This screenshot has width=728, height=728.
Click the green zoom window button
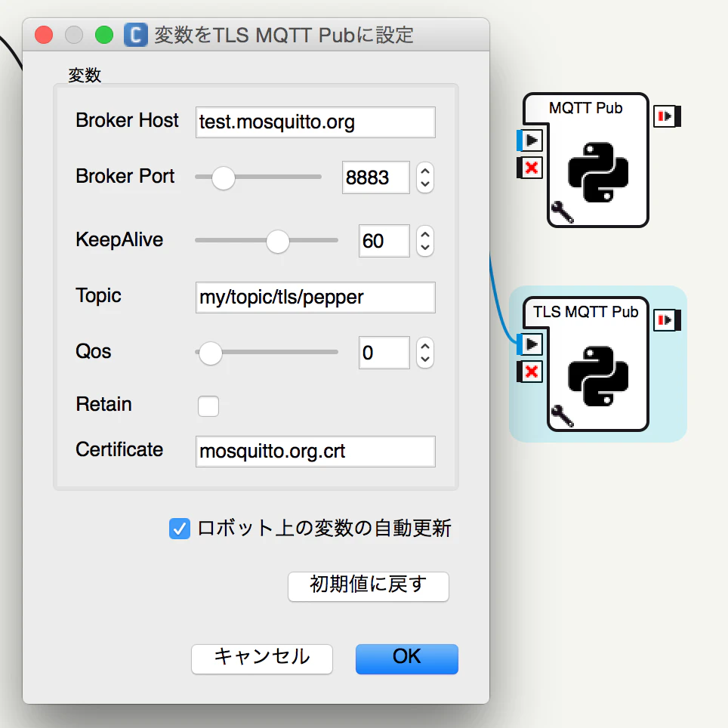pos(104,35)
